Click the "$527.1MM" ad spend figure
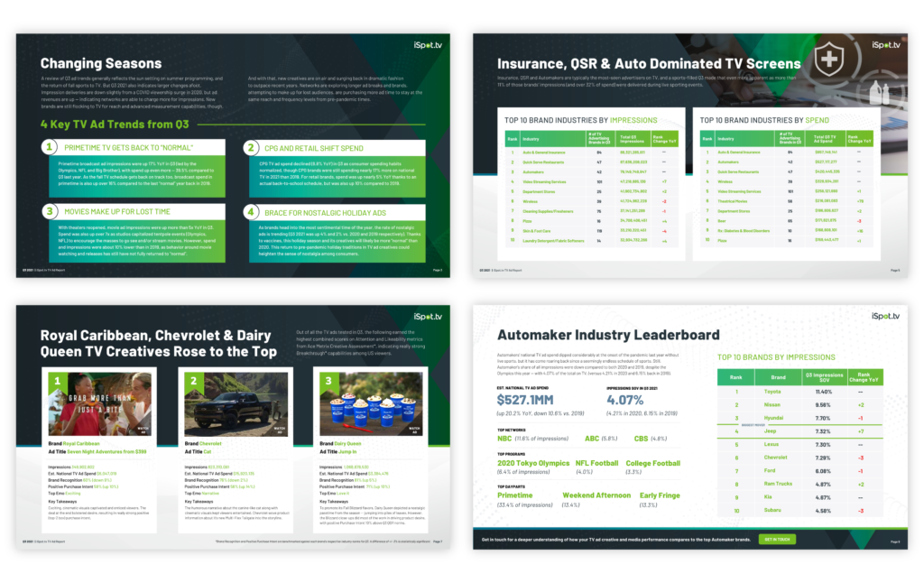This screenshot has height=583, width=924. (x=524, y=400)
